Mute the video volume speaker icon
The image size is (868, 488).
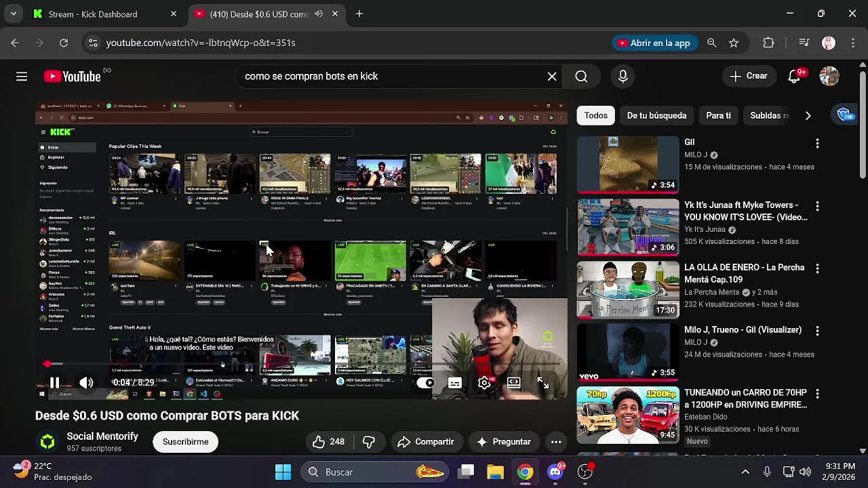tap(86, 383)
